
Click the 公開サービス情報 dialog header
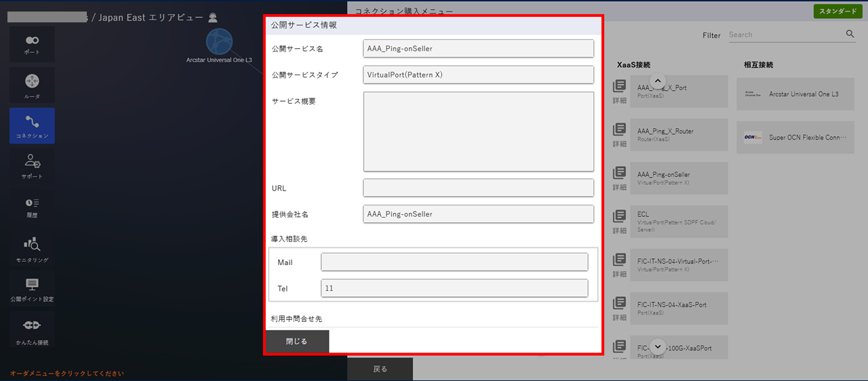click(433, 25)
